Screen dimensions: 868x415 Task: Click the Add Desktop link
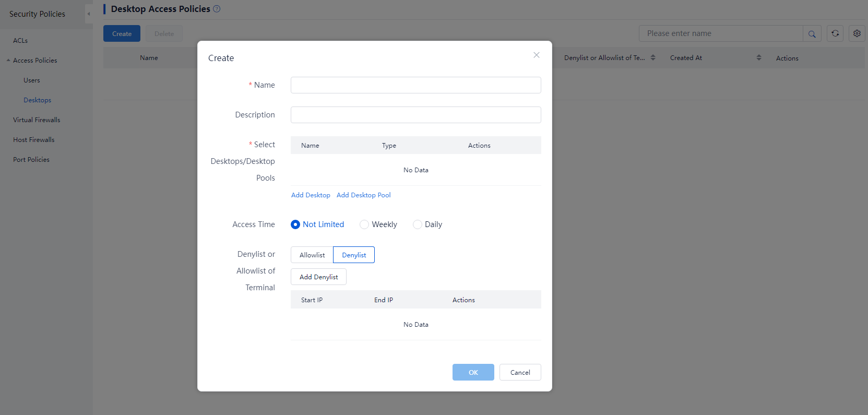[311, 195]
